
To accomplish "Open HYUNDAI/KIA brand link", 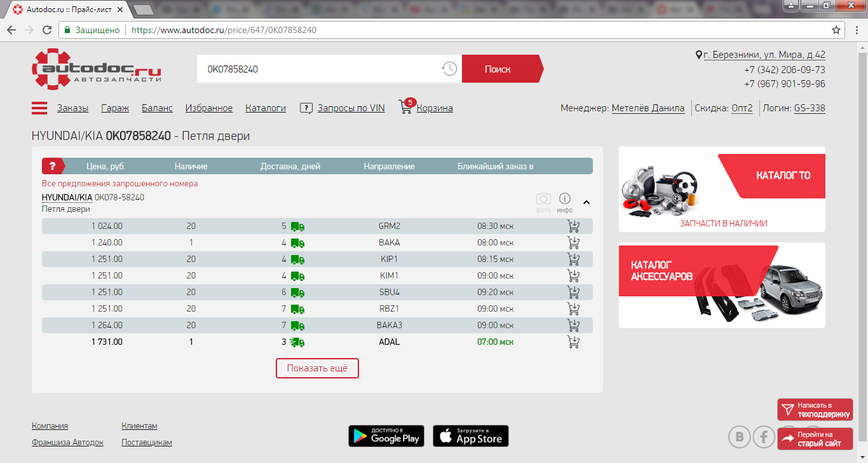I will coord(67,197).
